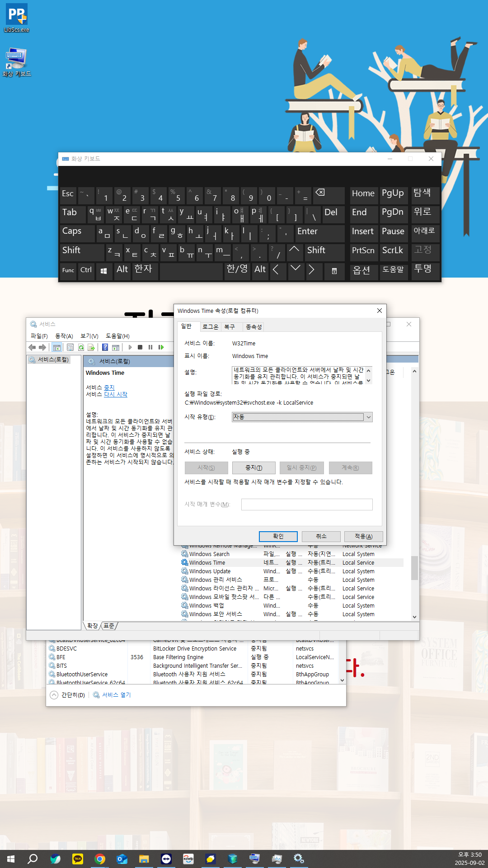488x868 pixels.
Task: Collapse Task Manager with 간단히(D) expander
Action: pyautogui.click(x=67, y=695)
